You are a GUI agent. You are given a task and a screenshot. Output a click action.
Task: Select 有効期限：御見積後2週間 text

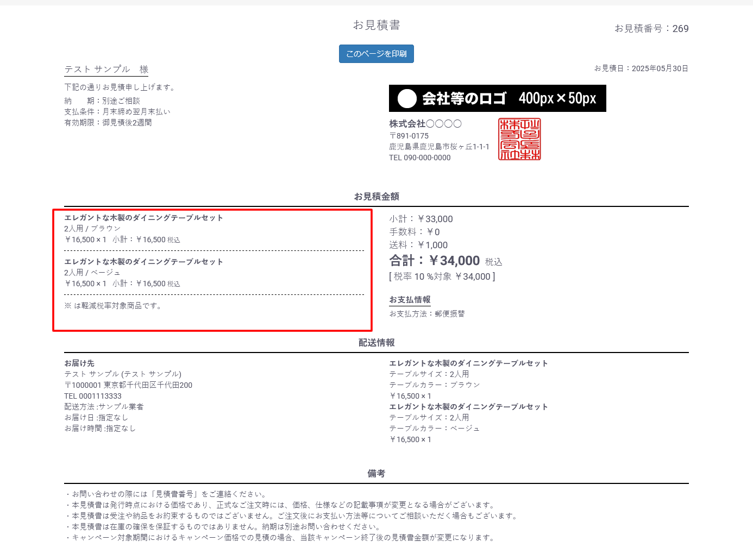coord(108,123)
